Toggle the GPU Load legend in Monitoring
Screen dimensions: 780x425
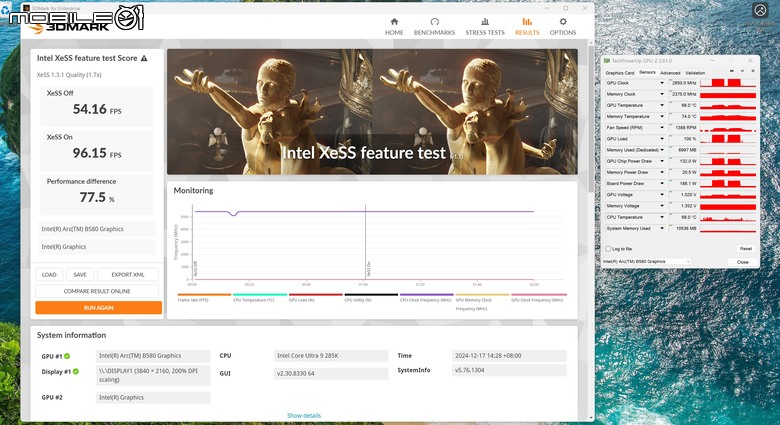(316, 298)
